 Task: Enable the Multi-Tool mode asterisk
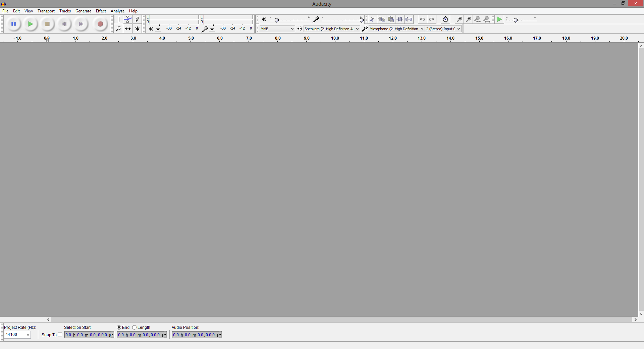137,29
